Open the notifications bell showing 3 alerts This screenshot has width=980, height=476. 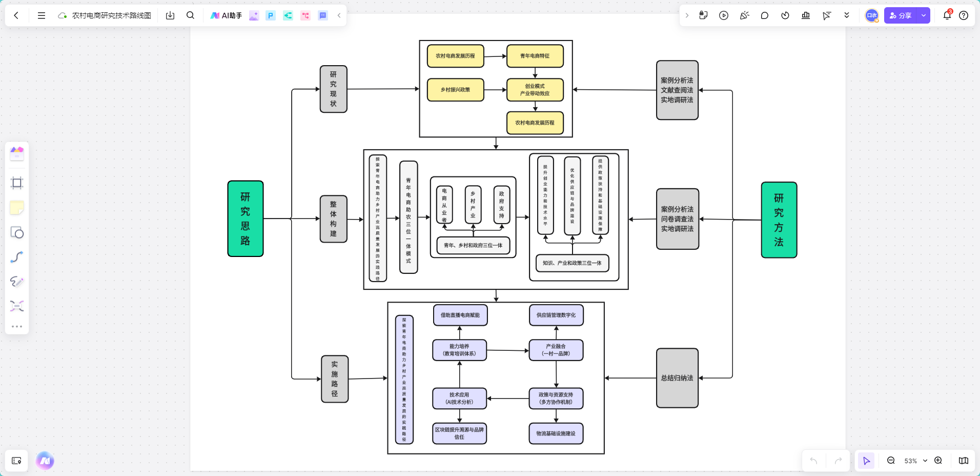[946, 15]
